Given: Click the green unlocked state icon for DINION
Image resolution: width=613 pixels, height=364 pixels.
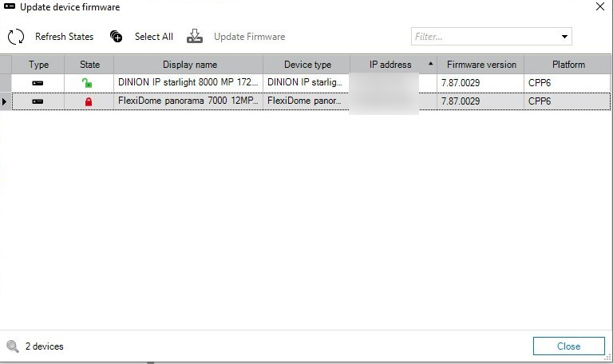Looking at the screenshot, I should (87, 83).
